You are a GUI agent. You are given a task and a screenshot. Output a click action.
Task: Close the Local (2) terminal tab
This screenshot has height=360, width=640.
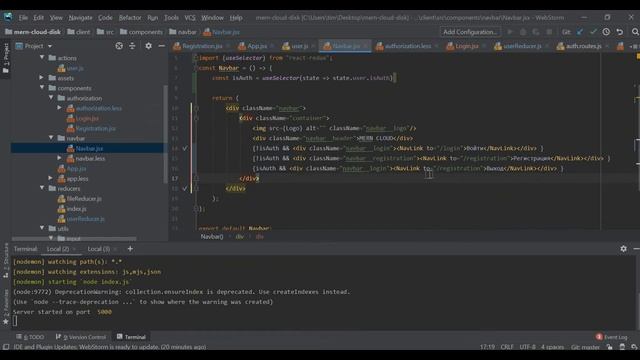pyautogui.click(x=74, y=249)
